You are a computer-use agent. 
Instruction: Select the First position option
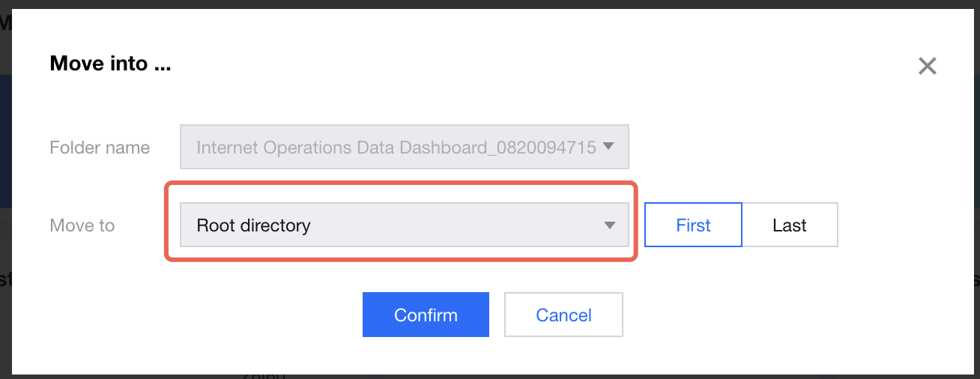click(x=693, y=225)
